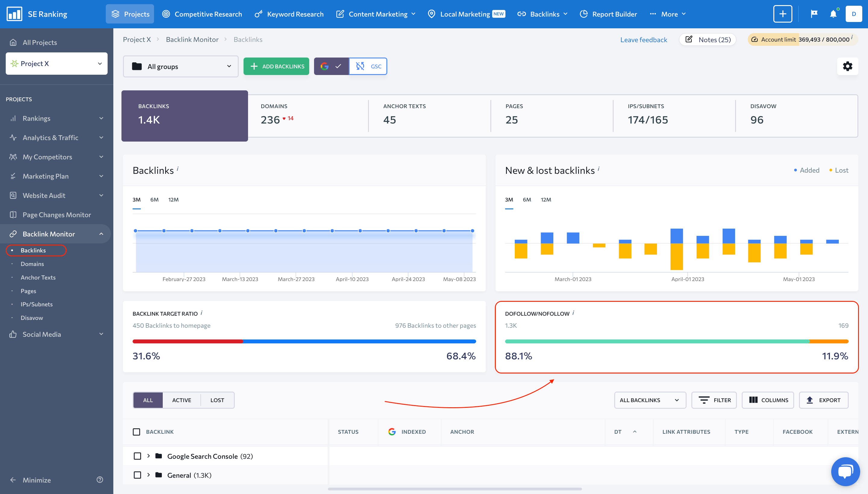868x494 pixels.
Task: Click the Leave feedback link
Action: [x=643, y=39]
